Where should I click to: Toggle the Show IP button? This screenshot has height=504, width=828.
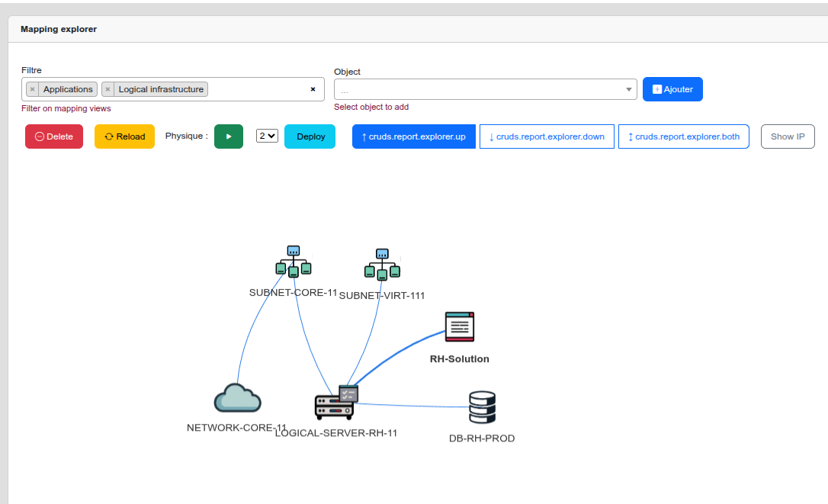(x=788, y=136)
